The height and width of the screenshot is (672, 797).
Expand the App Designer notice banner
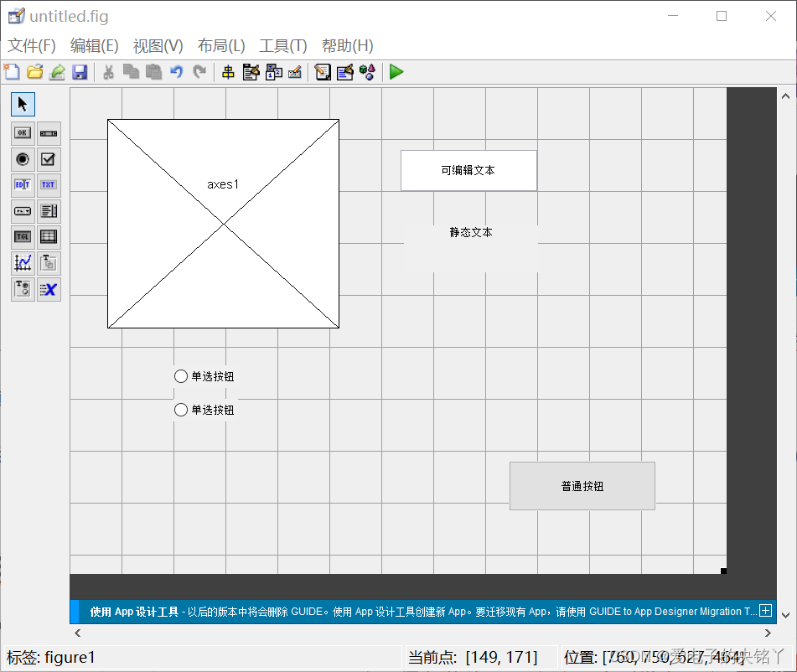(765, 611)
